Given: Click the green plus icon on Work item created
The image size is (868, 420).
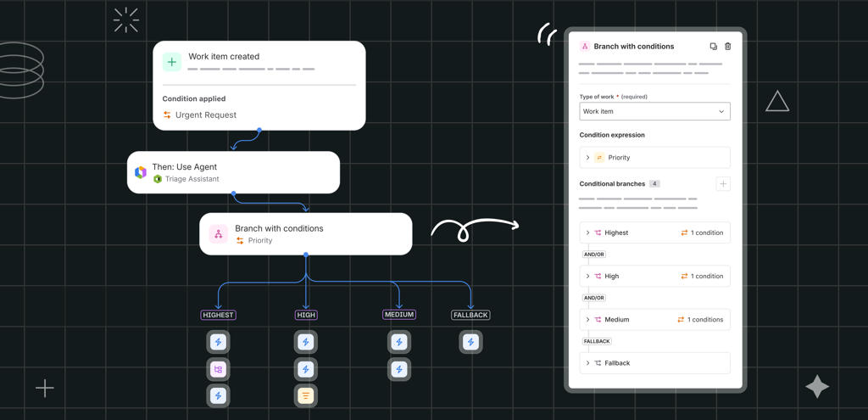Looking at the screenshot, I should (172, 62).
